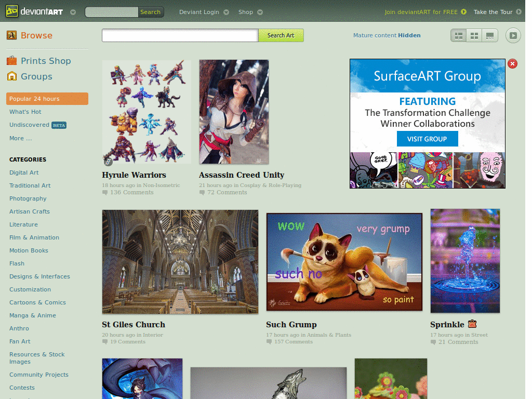Open Cartoons & Comics category
The height and width of the screenshot is (399, 532).
[x=37, y=302]
